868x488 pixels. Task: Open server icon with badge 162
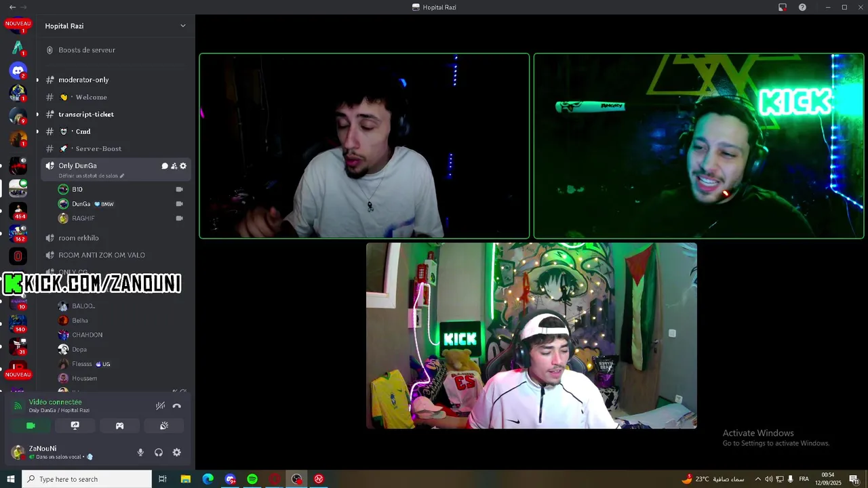(18, 234)
